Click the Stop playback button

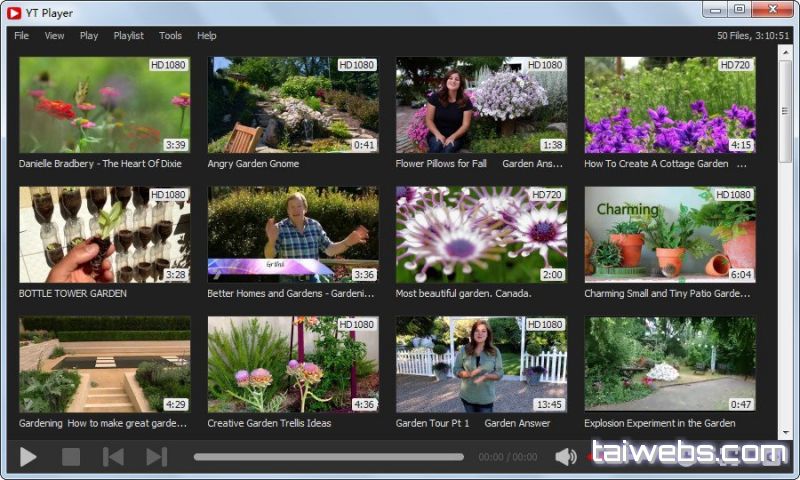[71, 457]
